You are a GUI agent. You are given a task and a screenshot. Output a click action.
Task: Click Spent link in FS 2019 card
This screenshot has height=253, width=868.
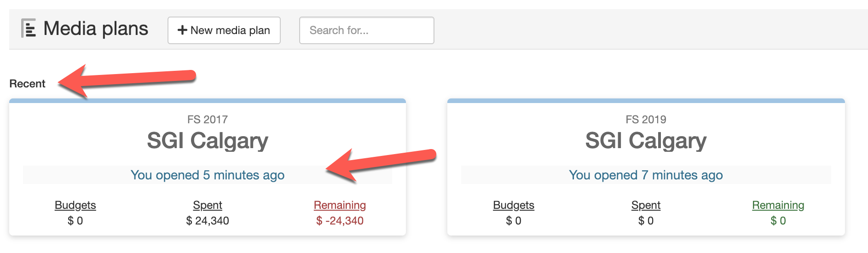coord(646,205)
